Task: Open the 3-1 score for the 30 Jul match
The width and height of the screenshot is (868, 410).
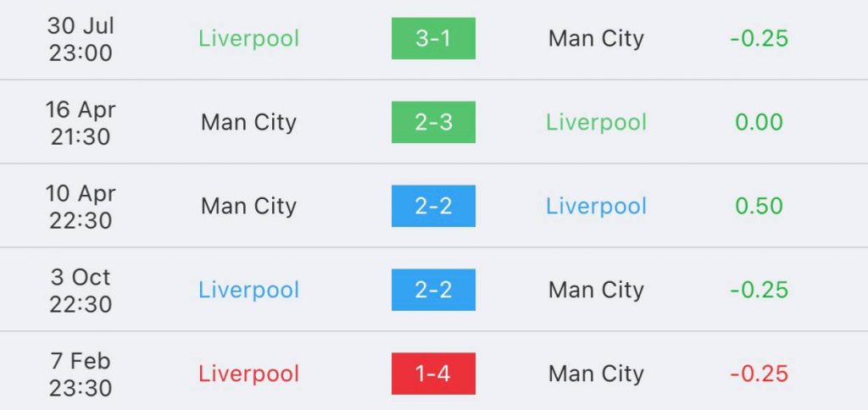Action: pyautogui.click(x=433, y=38)
